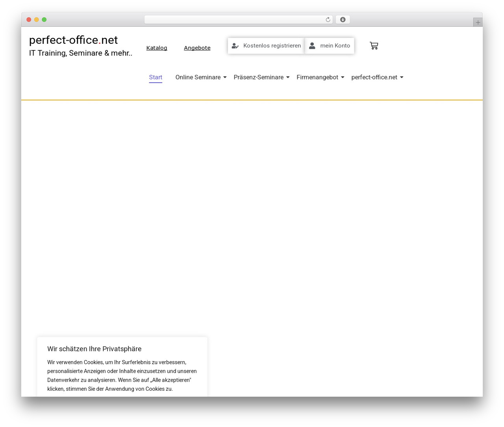Screen dimensions: 504x427
Task: Minimize the browser window with yellow button
Action: [37, 20]
